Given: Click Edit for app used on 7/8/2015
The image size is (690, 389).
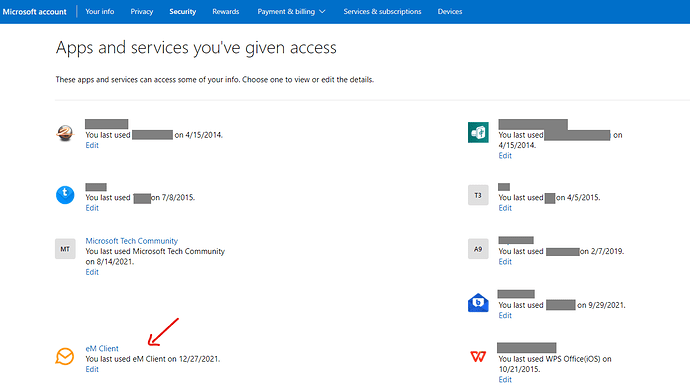Looking at the screenshot, I should coord(92,208).
